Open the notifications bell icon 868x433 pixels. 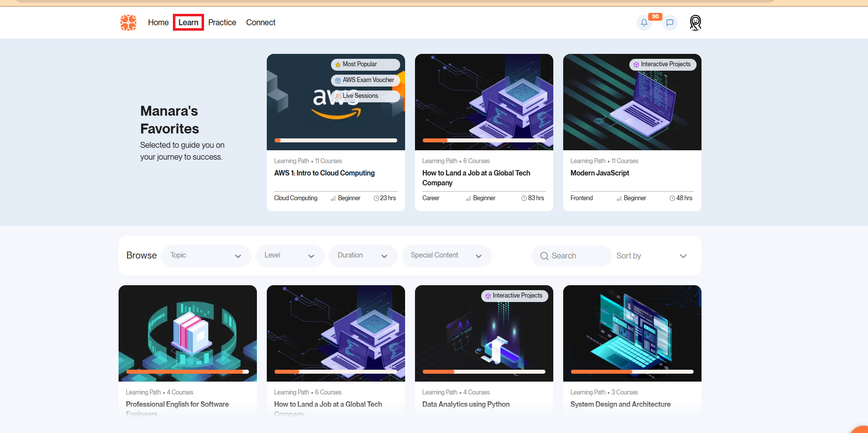(x=644, y=23)
